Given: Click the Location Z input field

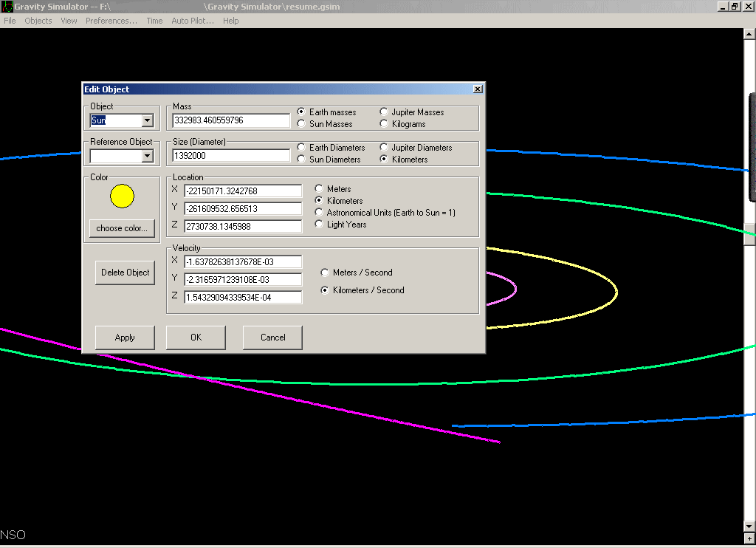Looking at the screenshot, I should coord(243,227).
